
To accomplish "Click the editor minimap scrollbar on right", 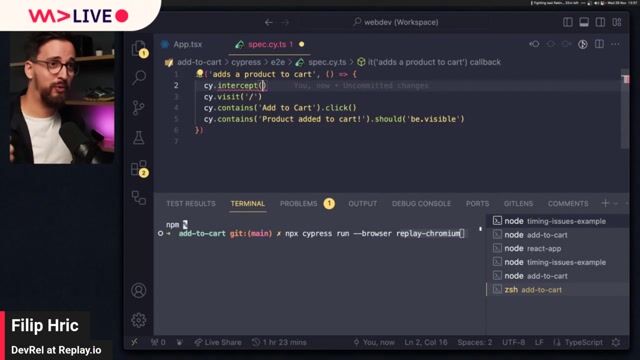I will pyautogui.click(x=625, y=109).
